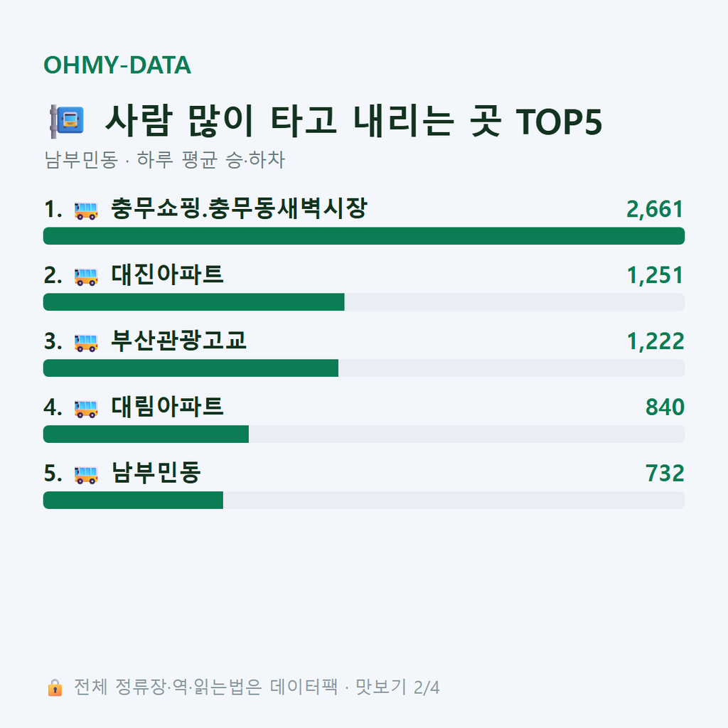
Task: Select the 대림아파트 stop name
Action: coord(167,406)
